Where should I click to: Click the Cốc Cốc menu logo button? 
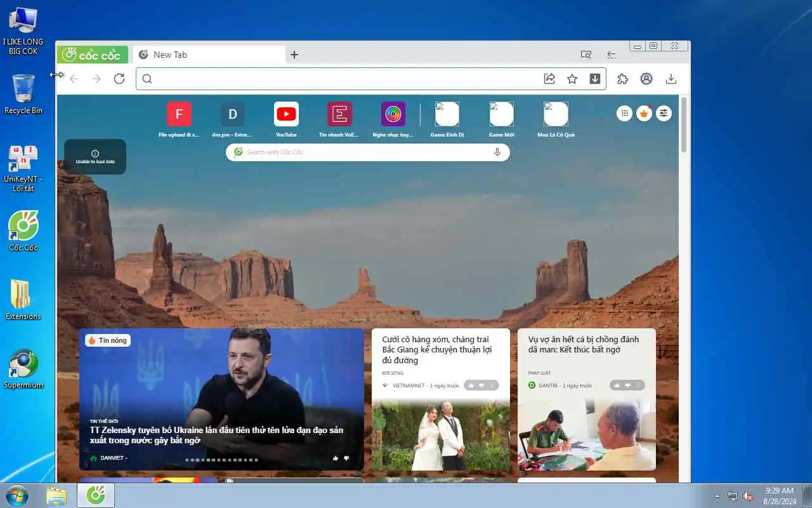coord(93,55)
